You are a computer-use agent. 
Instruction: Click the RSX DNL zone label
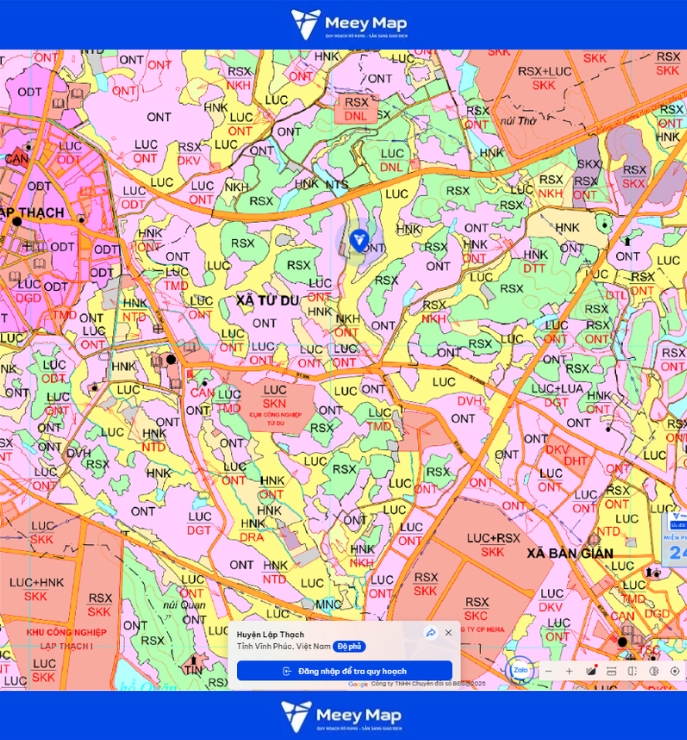point(356,109)
